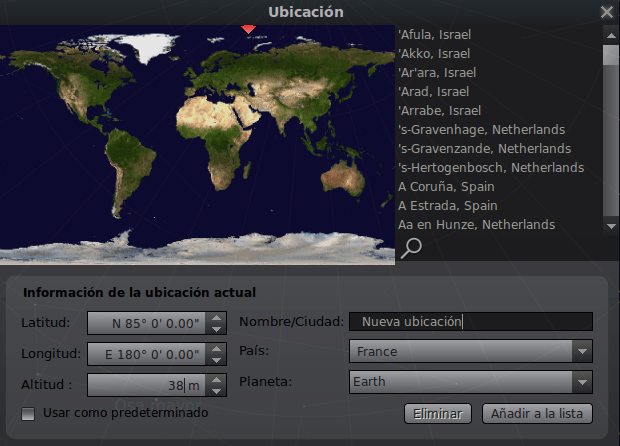Click the Altitud value field

(x=147, y=385)
